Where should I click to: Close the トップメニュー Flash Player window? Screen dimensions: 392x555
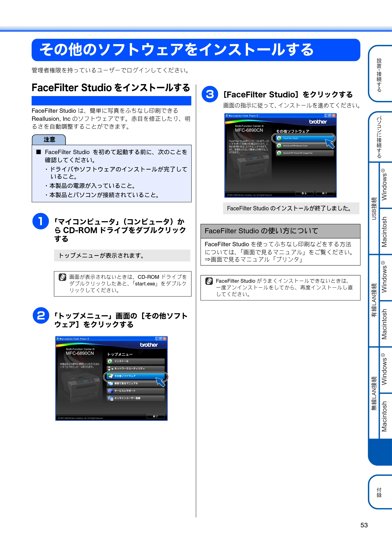(165, 339)
